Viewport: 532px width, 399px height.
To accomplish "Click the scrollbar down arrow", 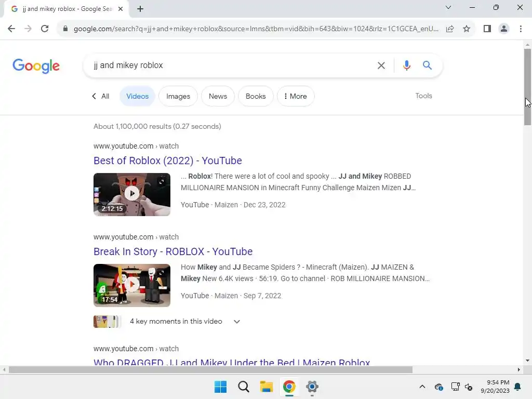I will tap(527, 361).
